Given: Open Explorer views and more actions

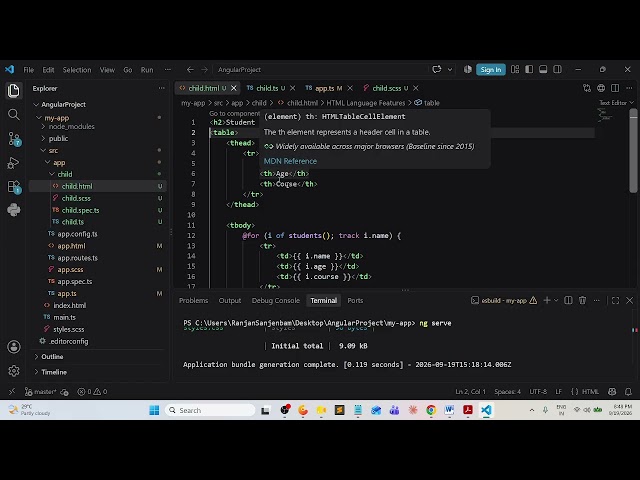Looking at the screenshot, I should [x=162, y=88].
